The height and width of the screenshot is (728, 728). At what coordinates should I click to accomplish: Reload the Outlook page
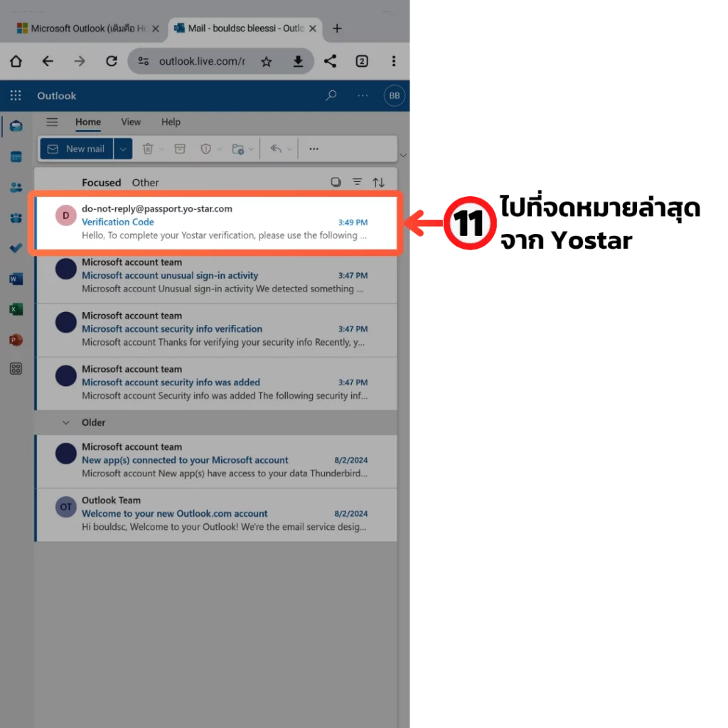[x=112, y=61]
